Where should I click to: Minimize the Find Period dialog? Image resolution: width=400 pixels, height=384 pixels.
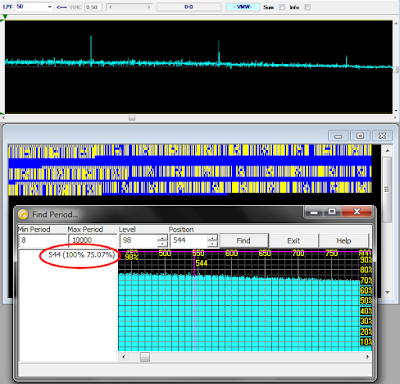pyautogui.click(x=314, y=212)
